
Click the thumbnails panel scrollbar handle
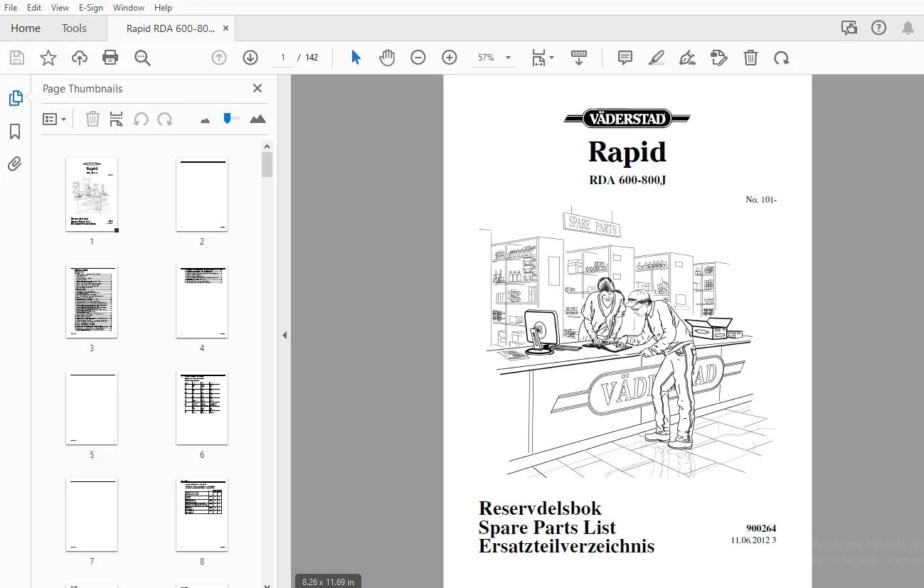coord(267,164)
